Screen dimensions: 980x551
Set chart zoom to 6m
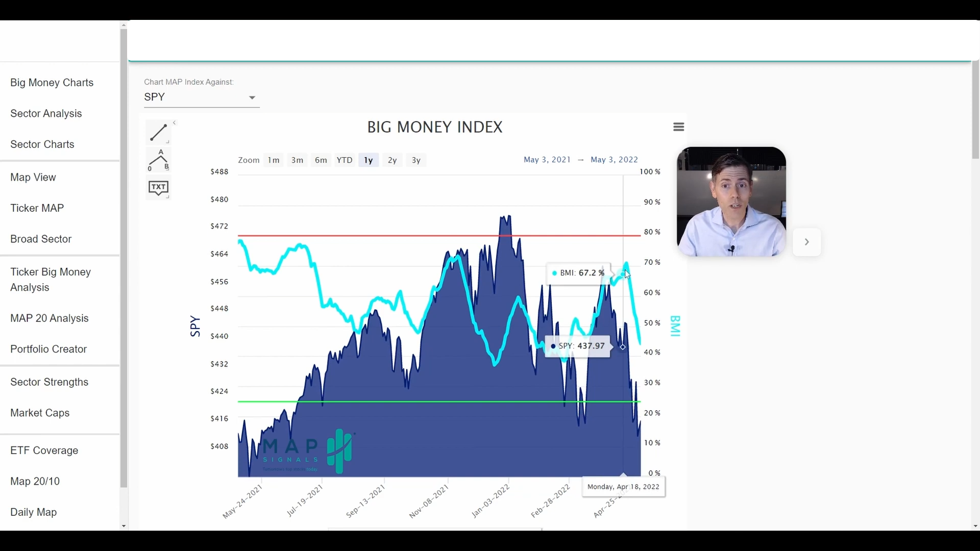coord(321,160)
